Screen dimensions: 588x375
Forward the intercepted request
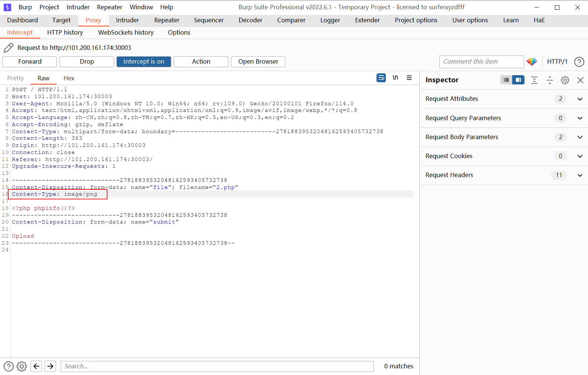30,62
